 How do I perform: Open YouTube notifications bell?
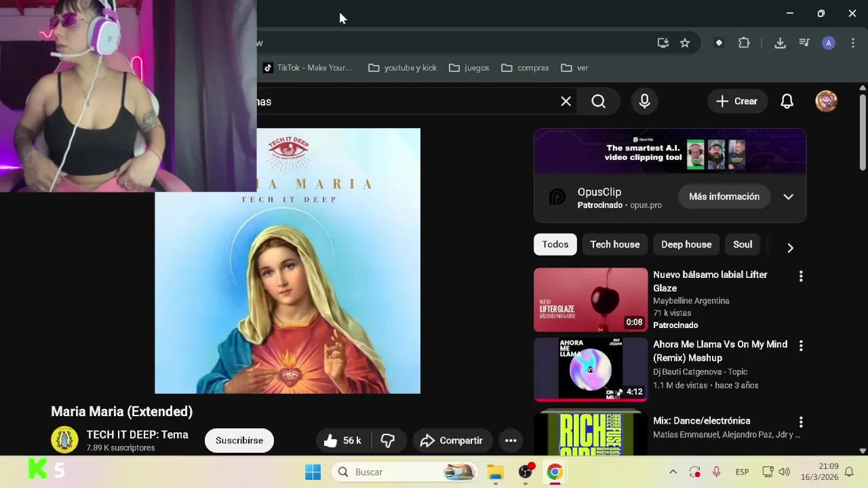click(x=787, y=102)
